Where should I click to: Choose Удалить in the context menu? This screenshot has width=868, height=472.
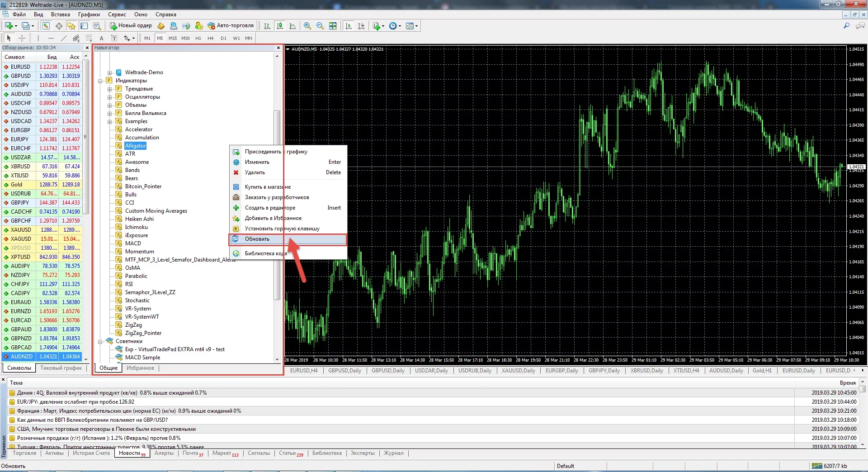click(288, 172)
